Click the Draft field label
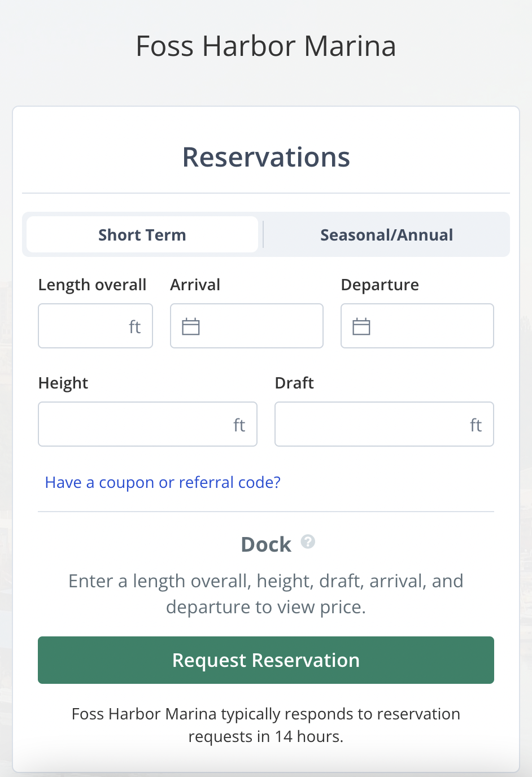532x777 pixels. pyautogui.click(x=294, y=383)
